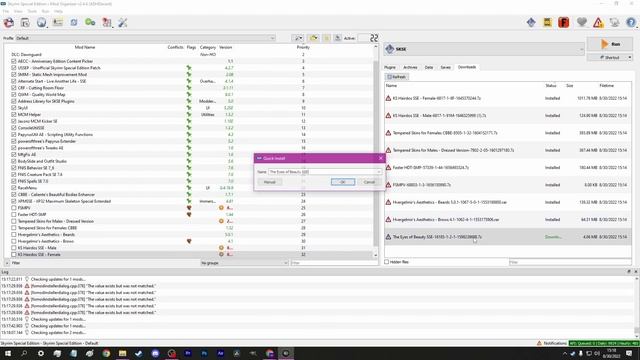This screenshot has width=640, height=360.
Task: Launch the SKSE shortcut toolbar icon
Action: 531,22
